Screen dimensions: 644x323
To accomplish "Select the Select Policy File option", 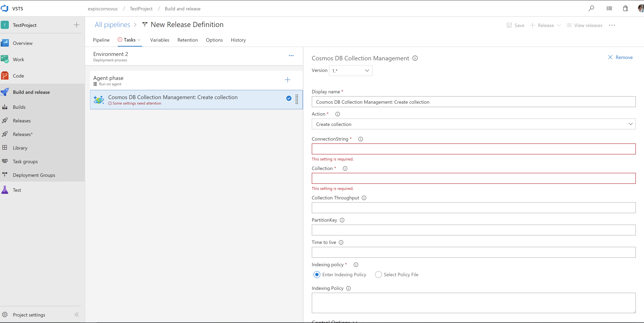I will (378, 275).
